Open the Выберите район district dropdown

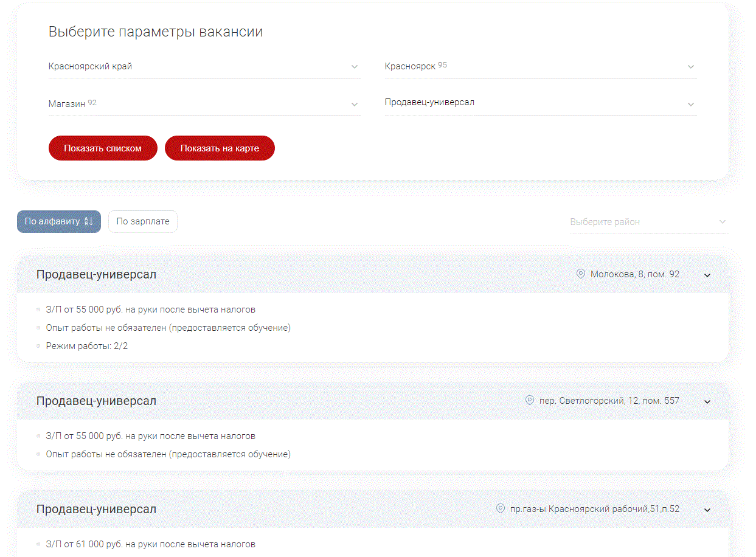[x=649, y=222]
